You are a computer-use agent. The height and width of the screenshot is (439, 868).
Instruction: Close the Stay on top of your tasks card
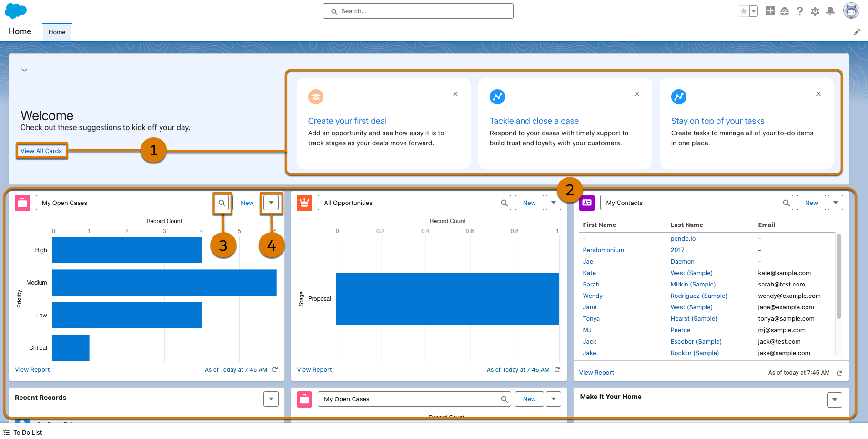point(818,94)
